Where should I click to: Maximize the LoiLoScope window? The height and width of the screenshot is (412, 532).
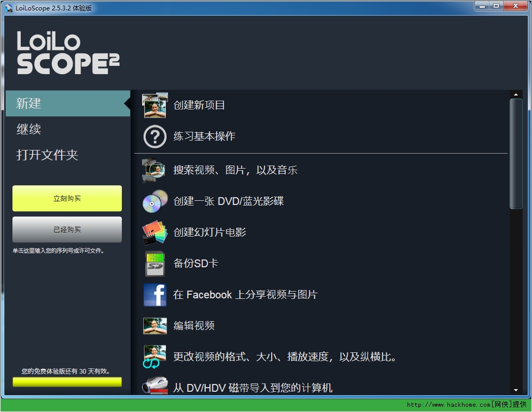496,6
